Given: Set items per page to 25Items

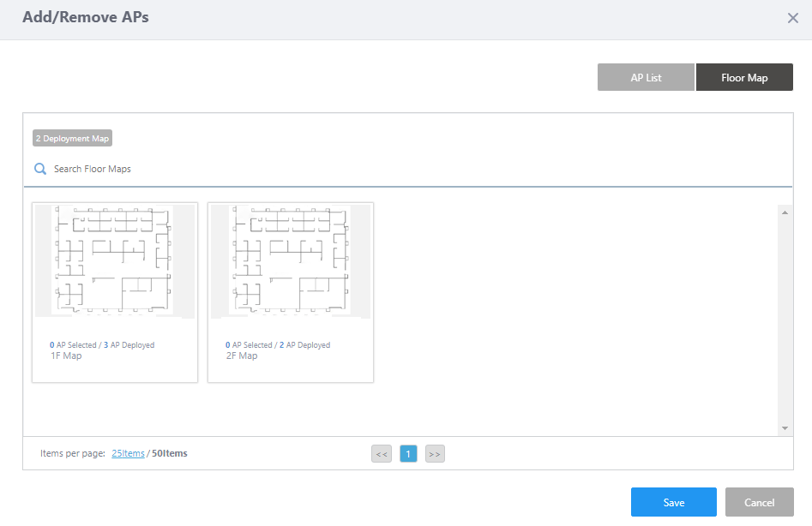Looking at the screenshot, I should coord(128,453).
